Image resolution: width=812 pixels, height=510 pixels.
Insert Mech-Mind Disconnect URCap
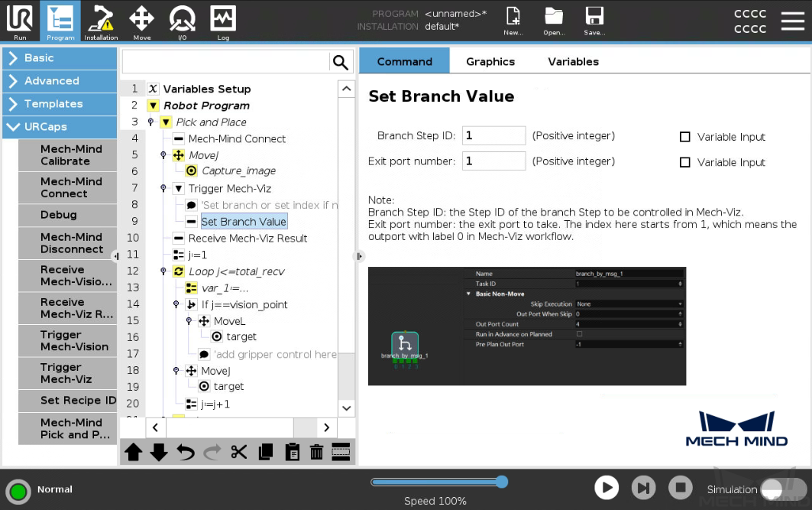tap(68, 243)
